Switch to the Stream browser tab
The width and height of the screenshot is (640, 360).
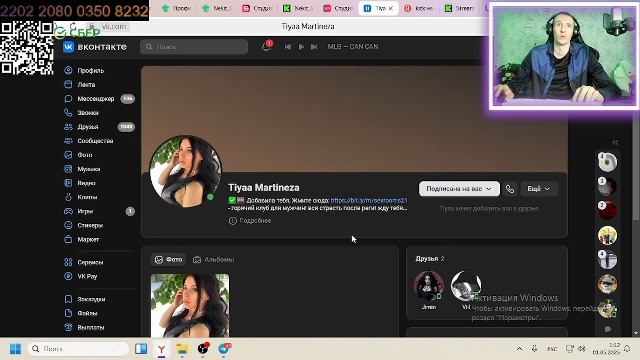(459, 8)
